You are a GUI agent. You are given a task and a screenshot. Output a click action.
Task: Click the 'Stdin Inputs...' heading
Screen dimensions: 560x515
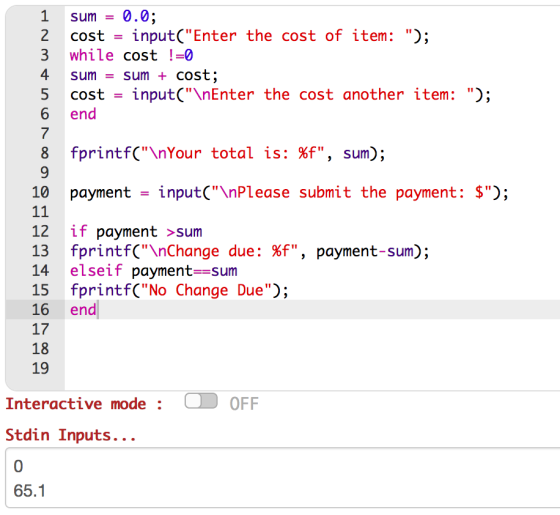pyautogui.click(x=71, y=435)
